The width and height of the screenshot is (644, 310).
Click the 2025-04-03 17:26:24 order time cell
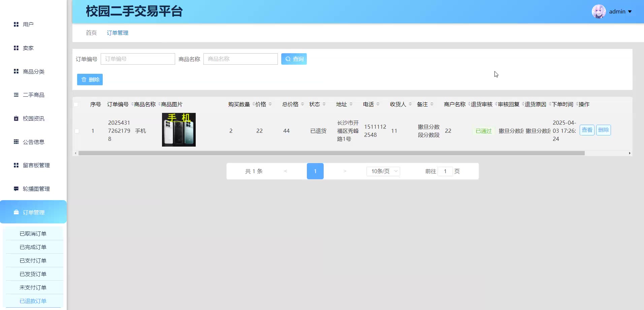pyautogui.click(x=565, y=131)
